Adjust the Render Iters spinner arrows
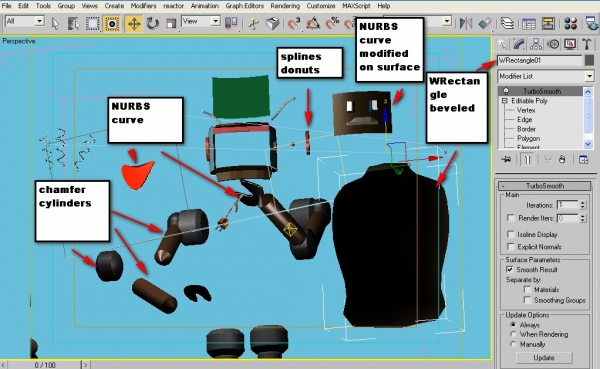 pyautogui.click(x=582, y=218)
